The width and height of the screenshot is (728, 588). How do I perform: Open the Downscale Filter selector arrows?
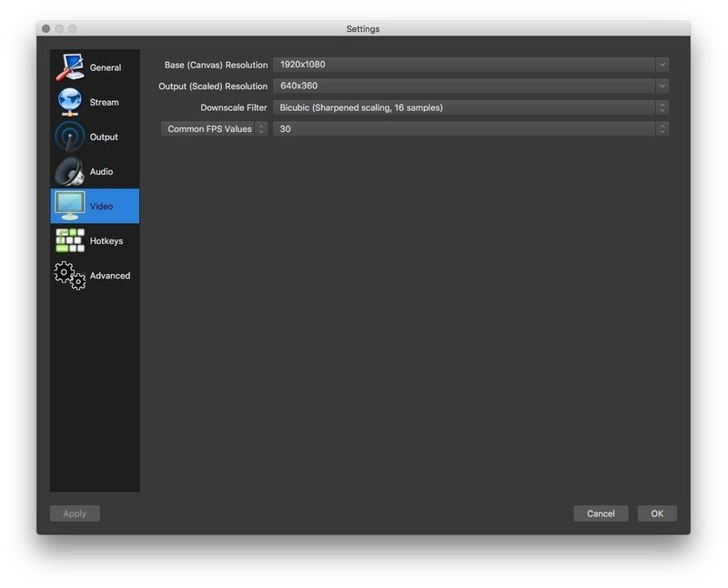pos(662,107)
